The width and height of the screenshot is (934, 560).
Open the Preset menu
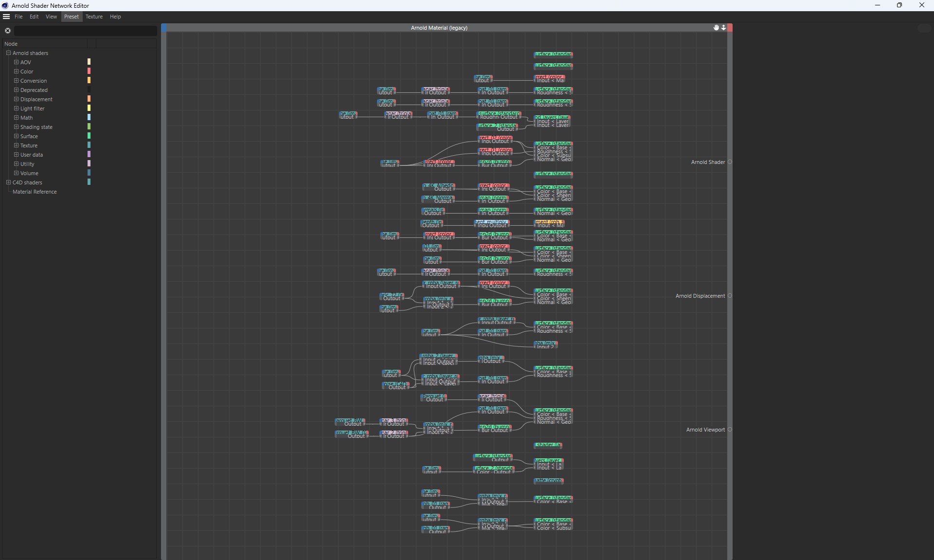click(x=71, y=17)
